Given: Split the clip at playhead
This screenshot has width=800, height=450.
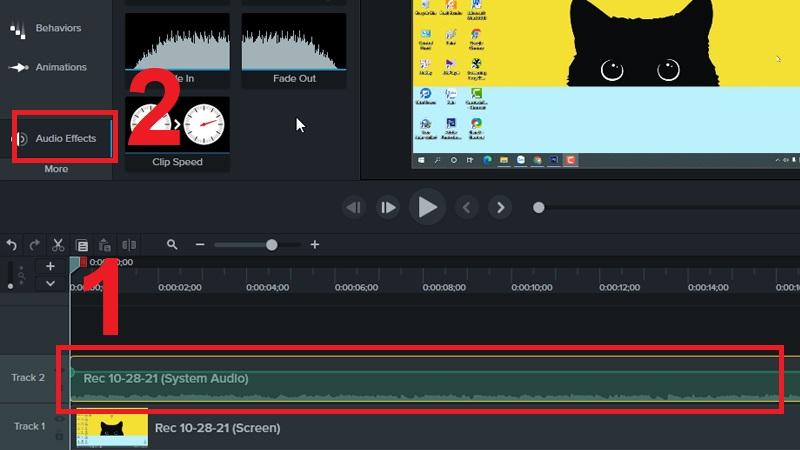Looking at the screenshot, I should click(x=129, y=245).
